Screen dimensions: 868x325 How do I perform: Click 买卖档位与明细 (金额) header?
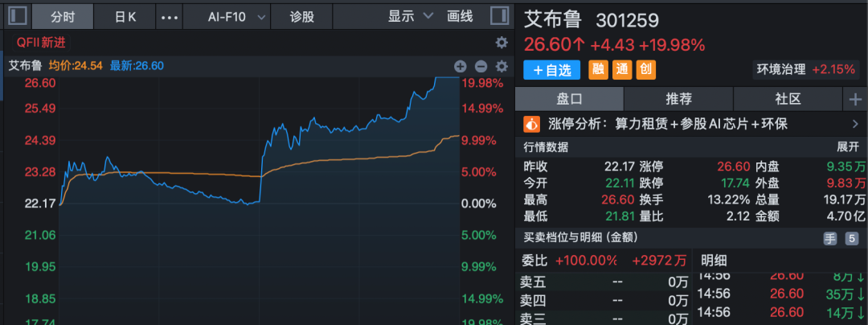pos(581,237)
